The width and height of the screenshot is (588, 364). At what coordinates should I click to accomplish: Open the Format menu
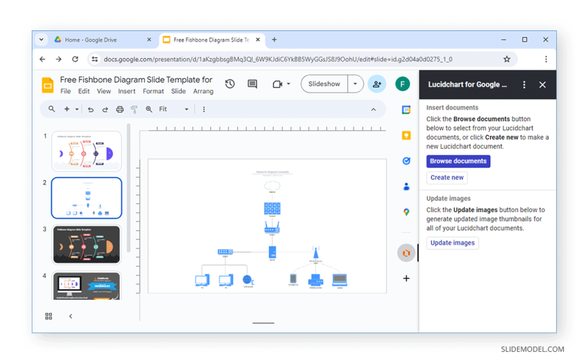[x=153, y=91]
